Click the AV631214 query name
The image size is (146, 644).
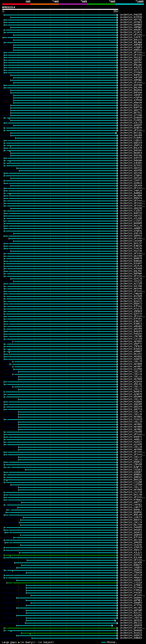click(8, 7)
